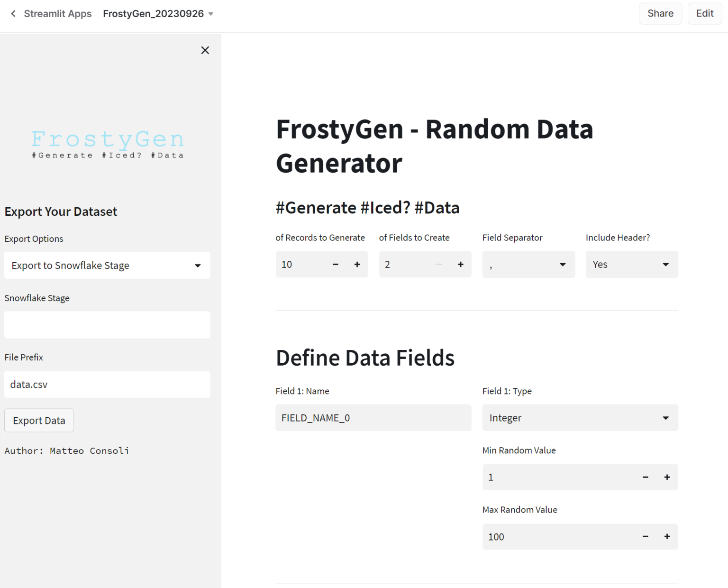
Task: Click the Field 1 Name field showing FIELD_NAME_0
Action: pyautogui.click(x=373, y=418)
